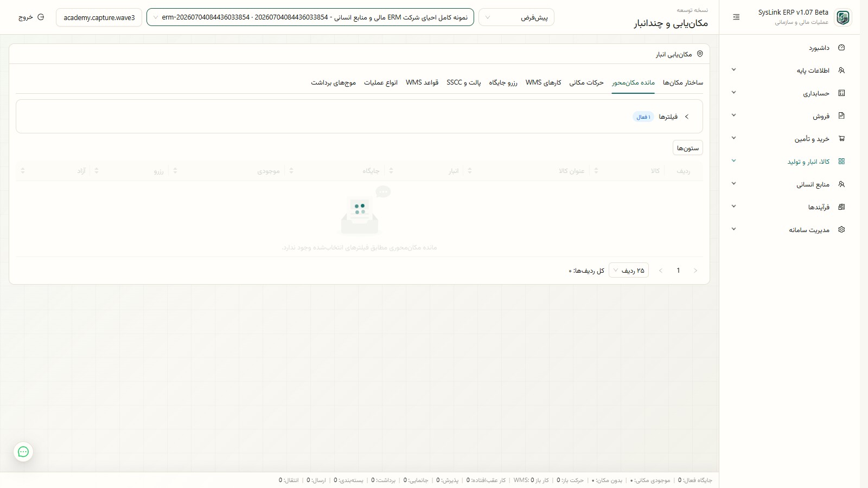This screenshot has width=868, height=488.
Task: Click the منابع انسانی people icon
Action: 841,184
